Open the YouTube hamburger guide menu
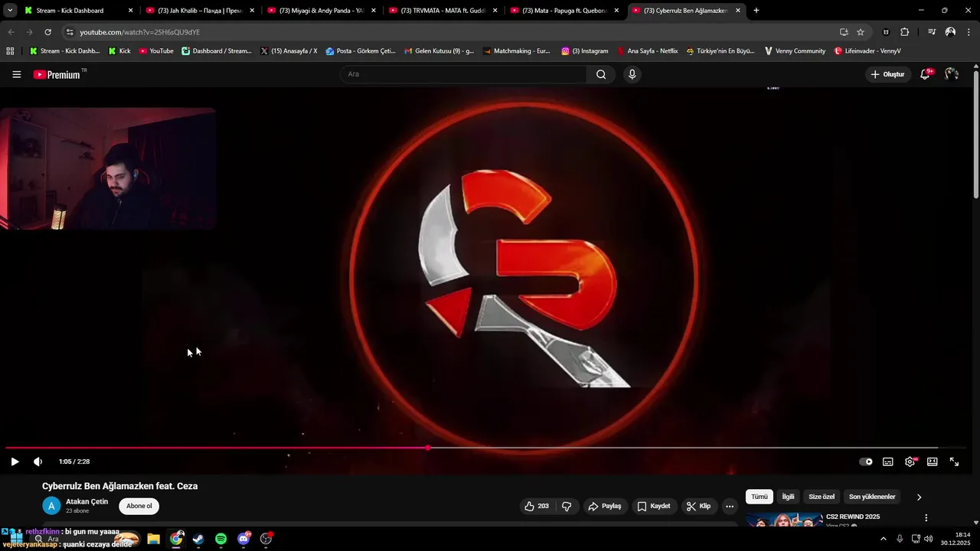The width and height of the screenshot is (980, 551). [x=17, y=74]
